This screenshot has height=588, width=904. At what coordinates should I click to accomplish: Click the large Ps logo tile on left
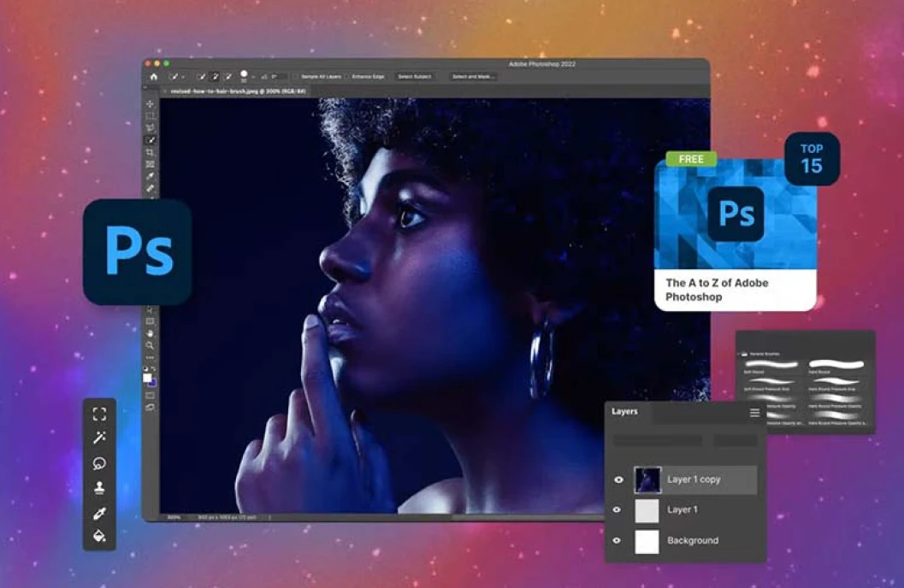coord(137,252)
